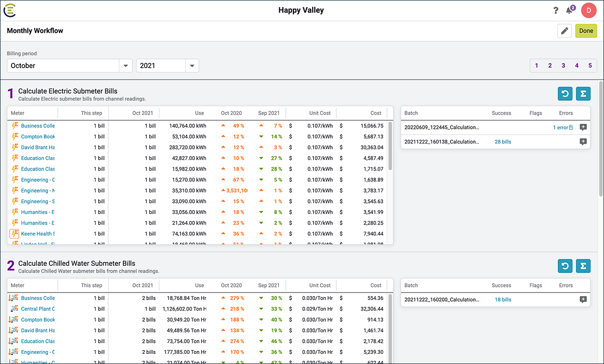Screen dimensions: 604x364
Task: Click the meter icon in the 53,104.00 kWh row
Action: point(15,137)
